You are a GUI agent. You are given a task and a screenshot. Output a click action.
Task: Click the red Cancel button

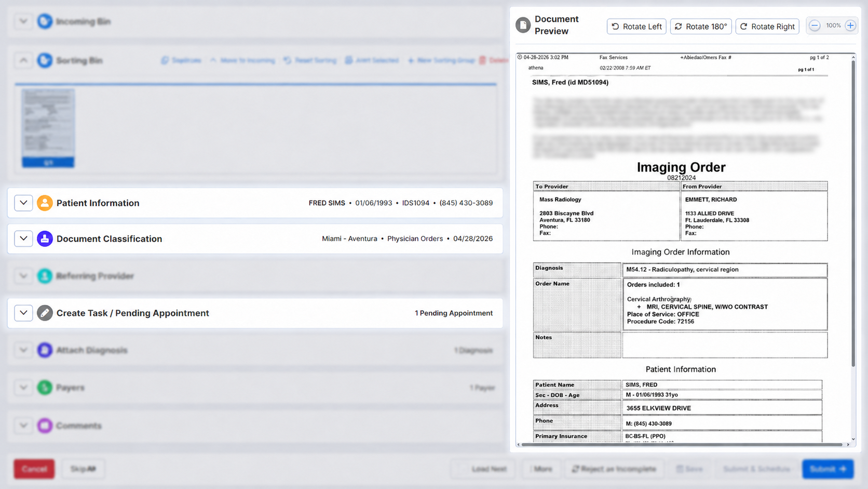click(x=34, y=469)
